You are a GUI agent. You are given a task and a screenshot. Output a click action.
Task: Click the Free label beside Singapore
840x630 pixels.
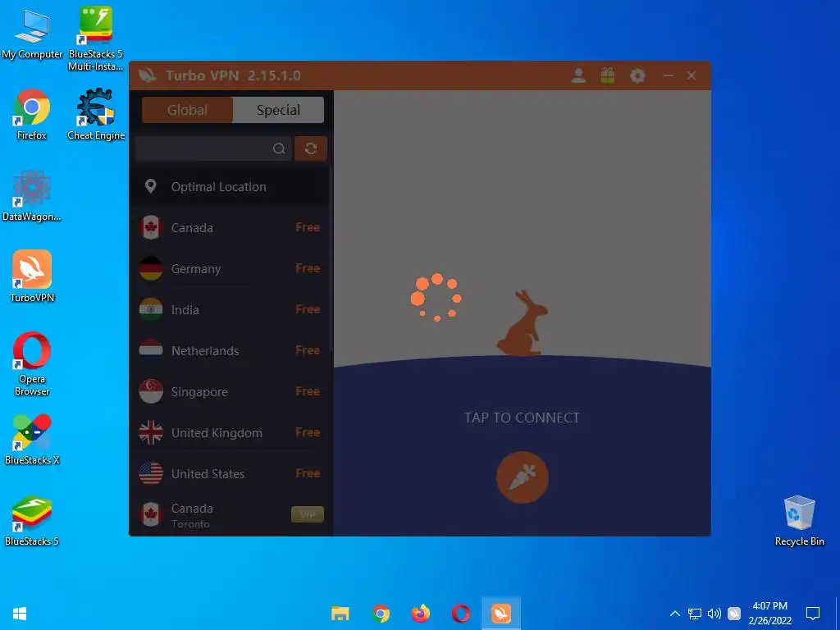coord(308,391)
